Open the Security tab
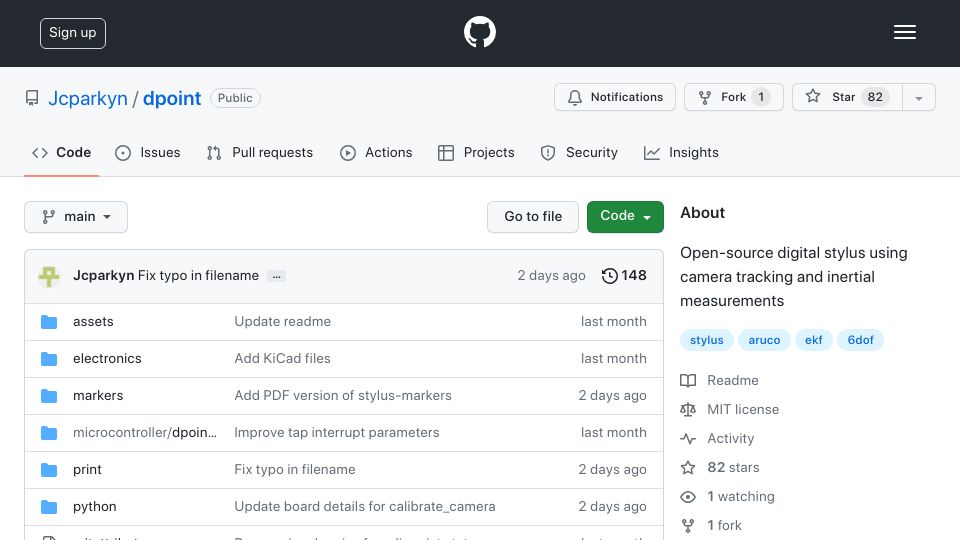This screenshot has width=960, height=540. [579, 152]
